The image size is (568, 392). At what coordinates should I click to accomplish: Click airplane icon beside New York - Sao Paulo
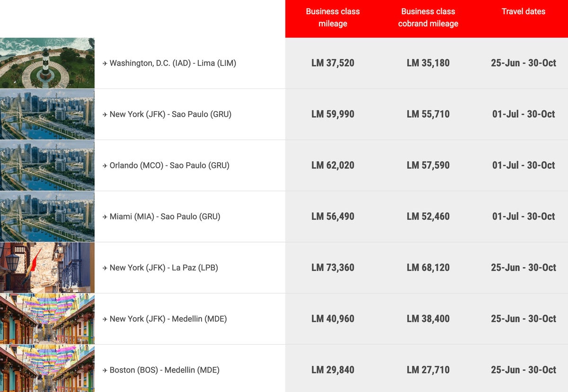tap(105, 114)
